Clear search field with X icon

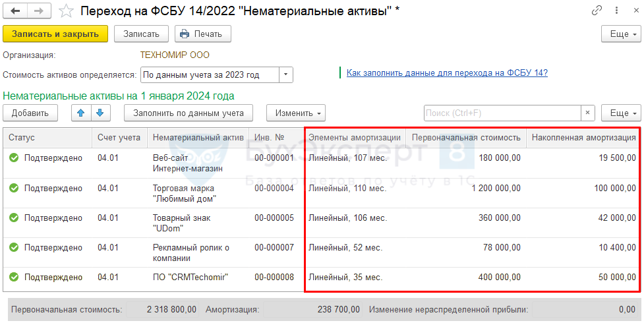pyautogui.click(x=588, y=113)
